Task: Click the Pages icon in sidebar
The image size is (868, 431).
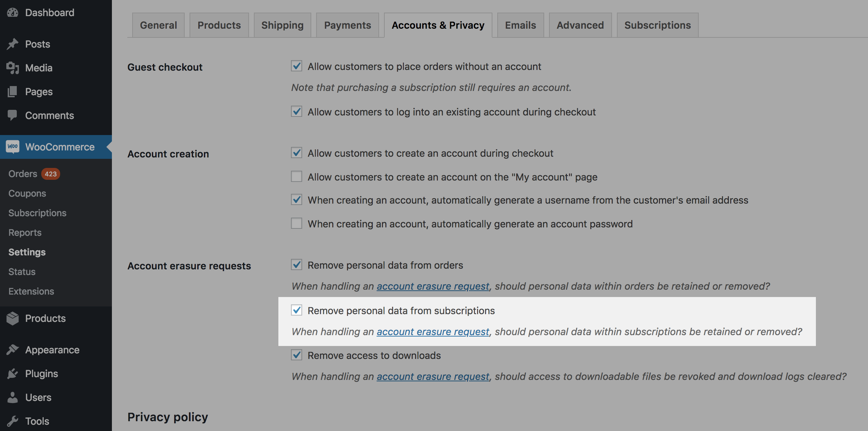Action: 13,92
